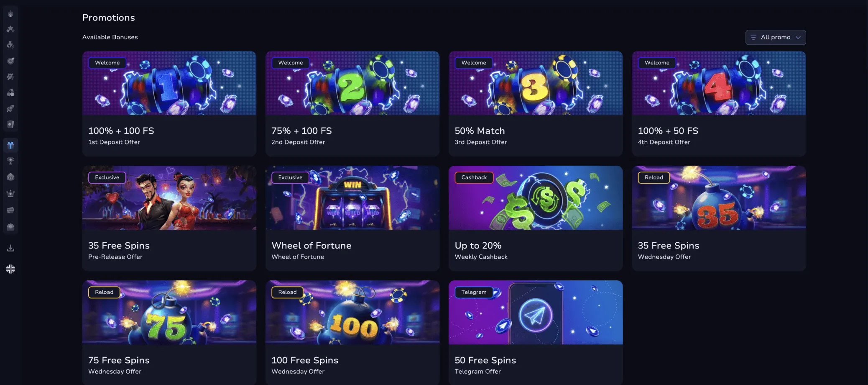Select the crown VIP icon in sidebar
The height and width of the screenshot is (385, 868).
tap(10, 194)
